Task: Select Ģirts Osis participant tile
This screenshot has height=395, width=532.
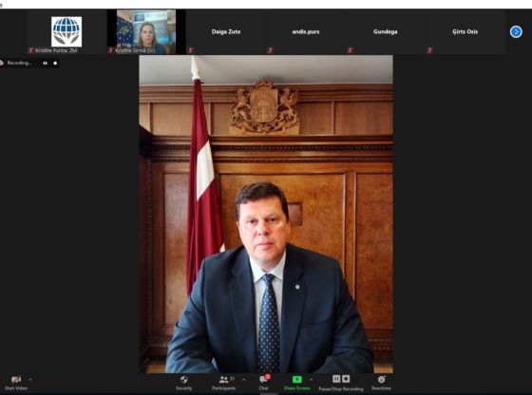Action: 465,32
